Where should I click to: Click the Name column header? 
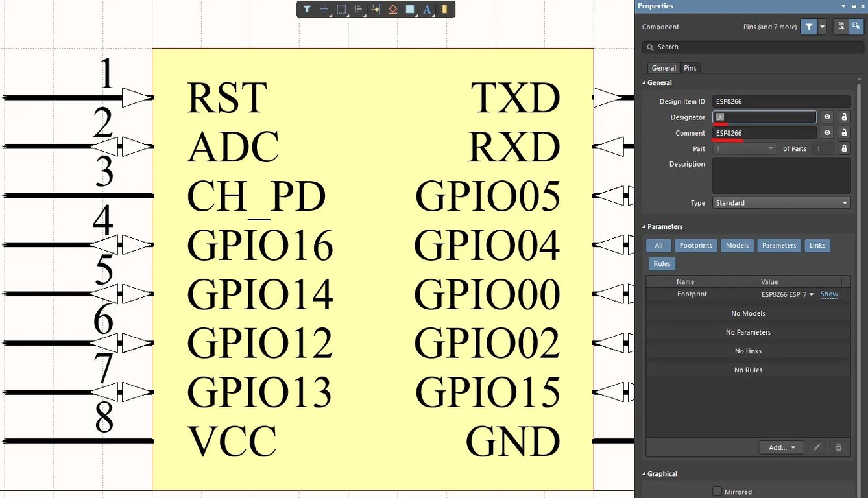(715, 281)
